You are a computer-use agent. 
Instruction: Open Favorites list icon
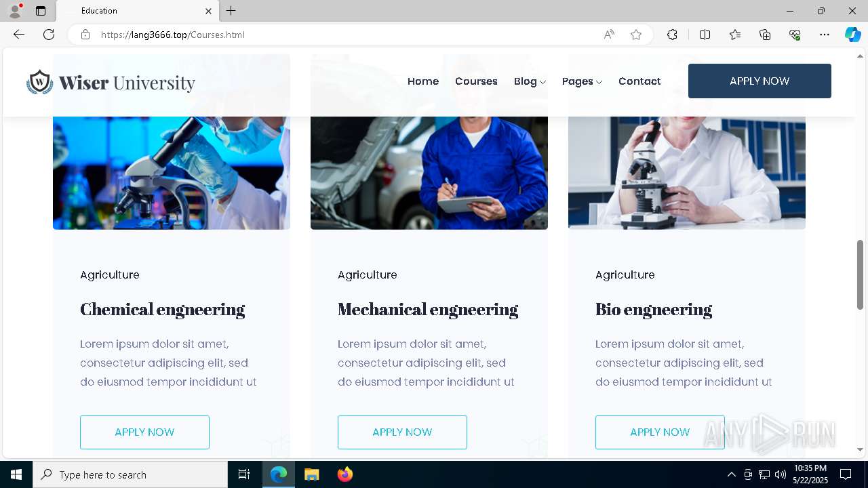[735, 35]
